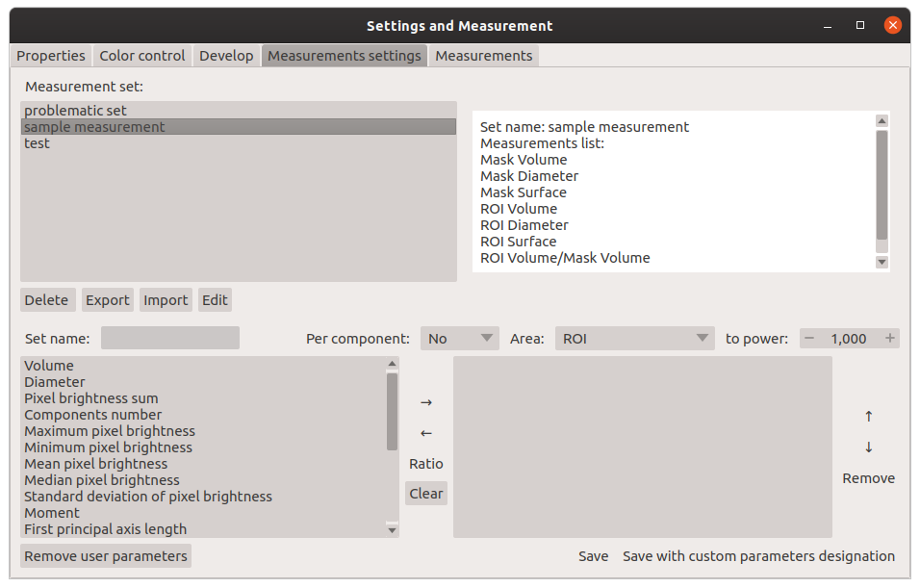920x588 pixels.
Task: Select the 'sample measurement' set
Action: point(239,127)
